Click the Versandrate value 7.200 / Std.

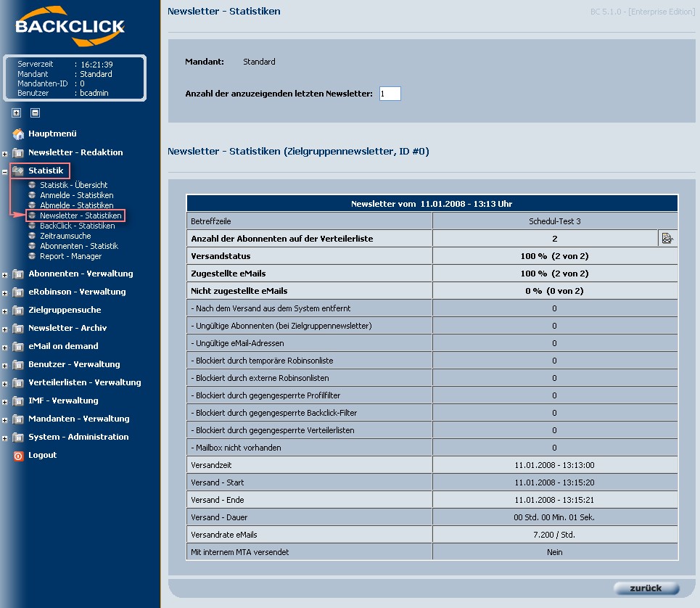[554, 535]
